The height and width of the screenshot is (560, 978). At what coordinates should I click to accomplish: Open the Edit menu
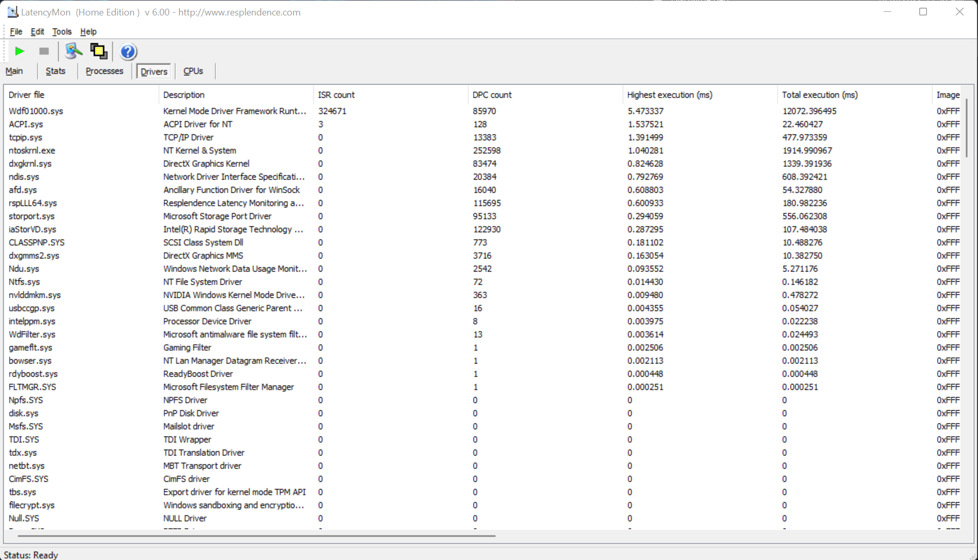coord(37,31)
